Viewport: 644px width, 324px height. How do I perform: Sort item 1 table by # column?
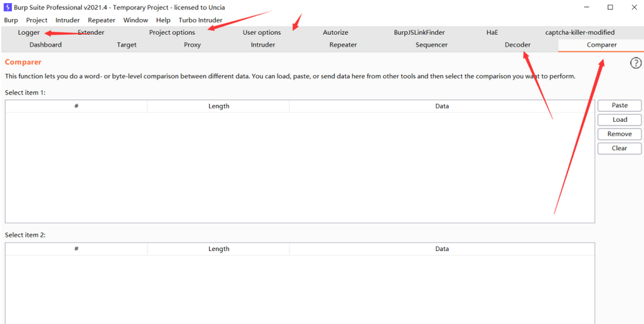(77, 106)
